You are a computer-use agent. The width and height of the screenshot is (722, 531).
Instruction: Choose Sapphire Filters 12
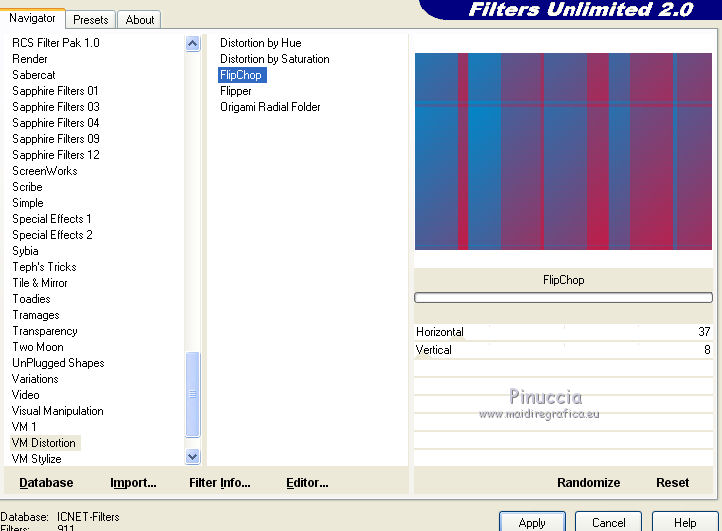coord(56,155)
